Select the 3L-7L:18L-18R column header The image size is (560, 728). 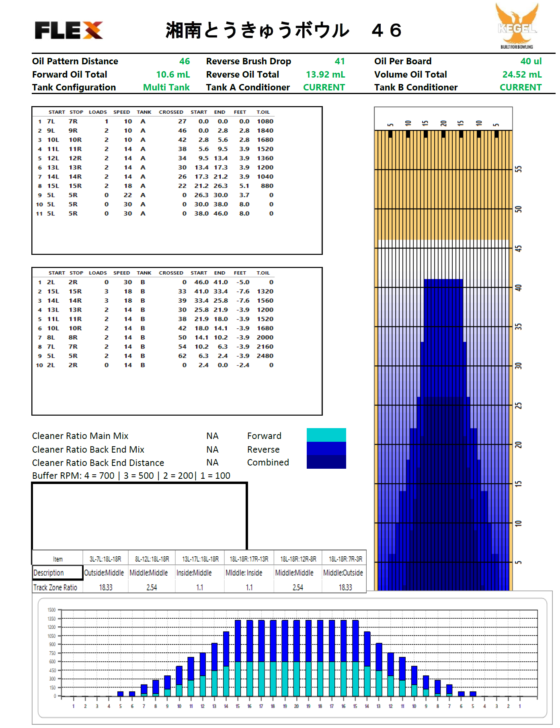[105, 559]
